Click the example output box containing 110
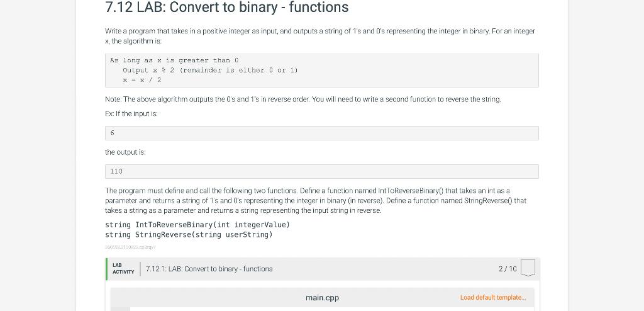The width and height of the screenshot is (644, 311). [321, 171]
